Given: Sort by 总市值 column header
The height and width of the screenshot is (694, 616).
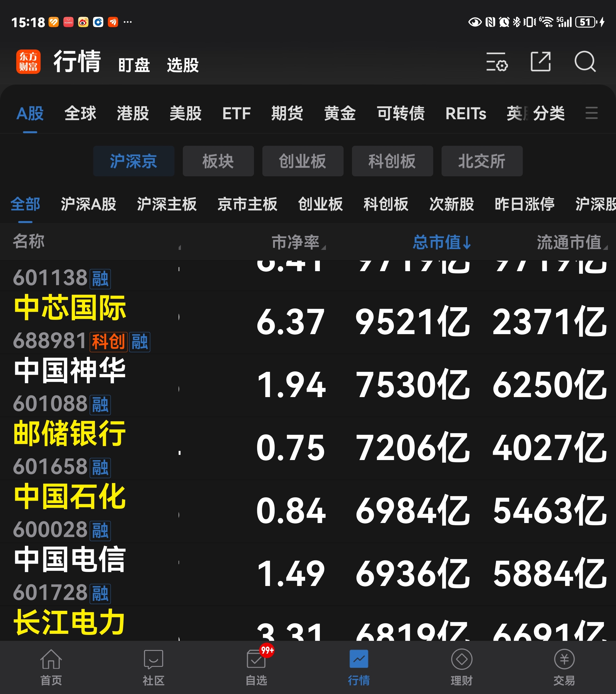Looking at the screenshot, I should pyautogui.click(x=442, y=242).
